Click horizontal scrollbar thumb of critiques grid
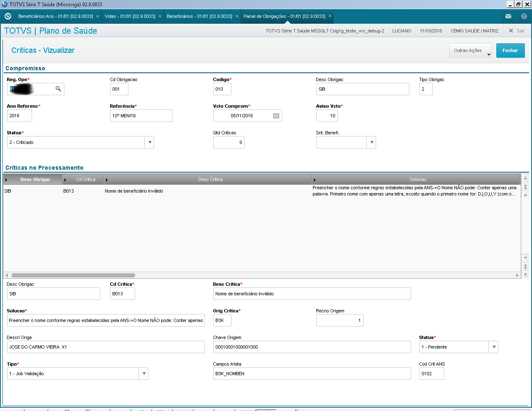The height and width of the screenshot is (411, 532). point(73,275)
